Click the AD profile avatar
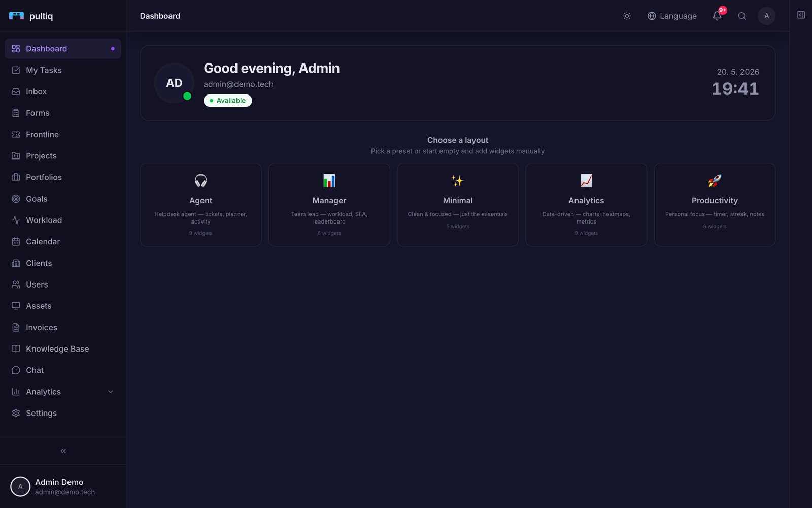This screenshot has height=508, width=812. click(174, 83)
